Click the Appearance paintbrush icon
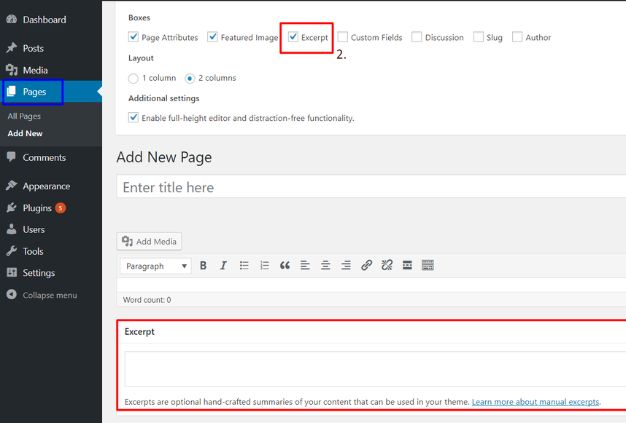 [x=12, y=186]
